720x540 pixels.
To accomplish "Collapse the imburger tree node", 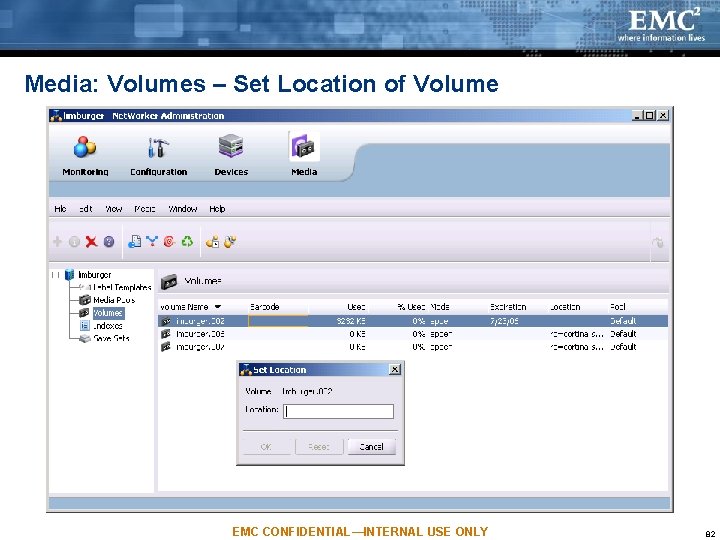I will (56, 275).
